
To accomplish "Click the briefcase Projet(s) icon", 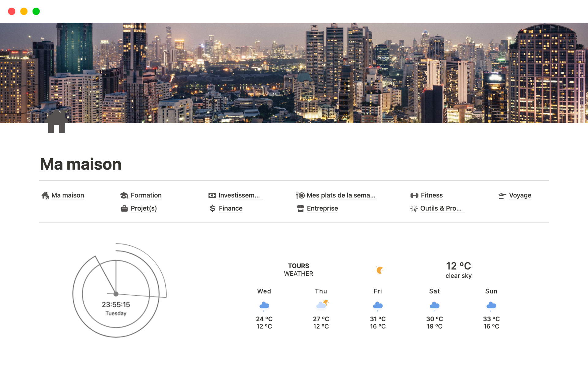I will [124, 209].
